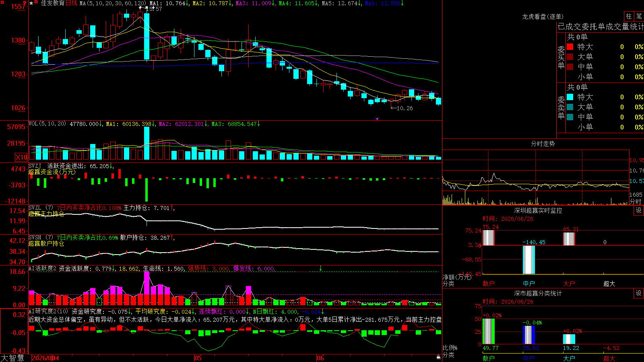Click the 分时走势 panel title
644x362 pixels.
543,144
